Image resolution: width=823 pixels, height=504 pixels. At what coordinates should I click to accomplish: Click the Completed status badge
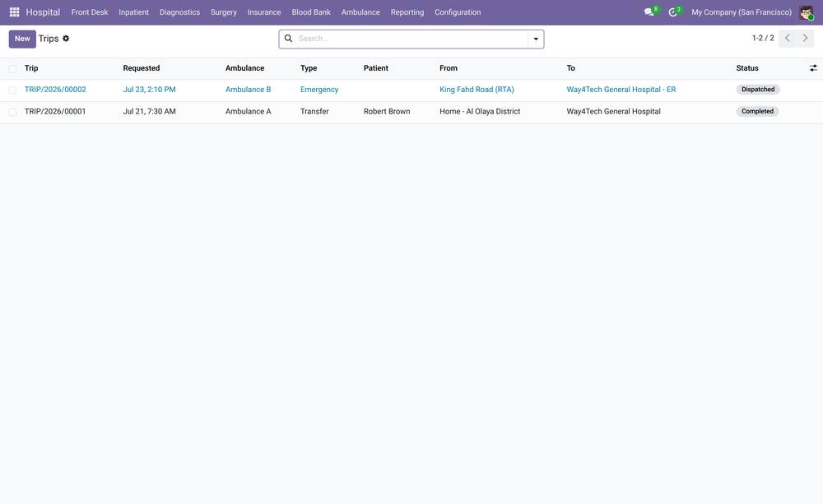coord(757,112)
